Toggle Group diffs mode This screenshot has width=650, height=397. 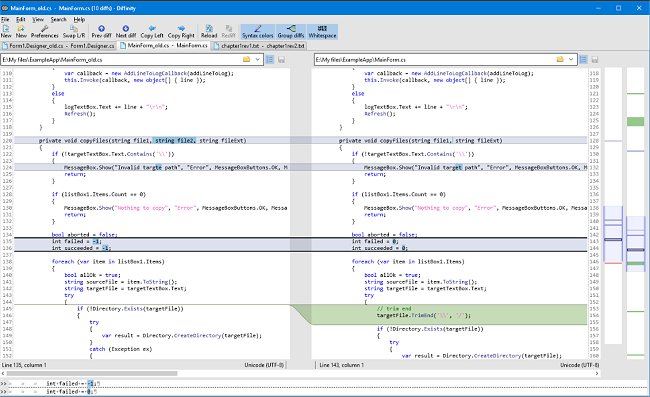(x=291, y=31)
